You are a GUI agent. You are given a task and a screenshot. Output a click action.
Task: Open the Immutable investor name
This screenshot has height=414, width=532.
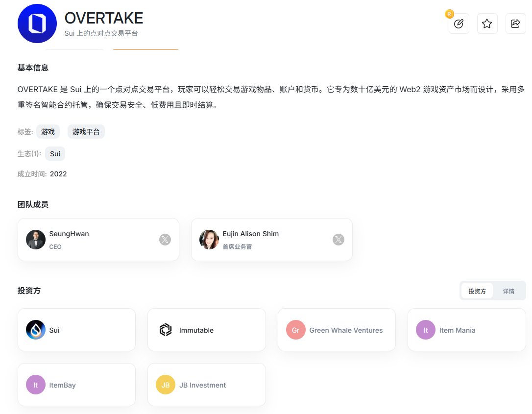click(x=196, y=330)
